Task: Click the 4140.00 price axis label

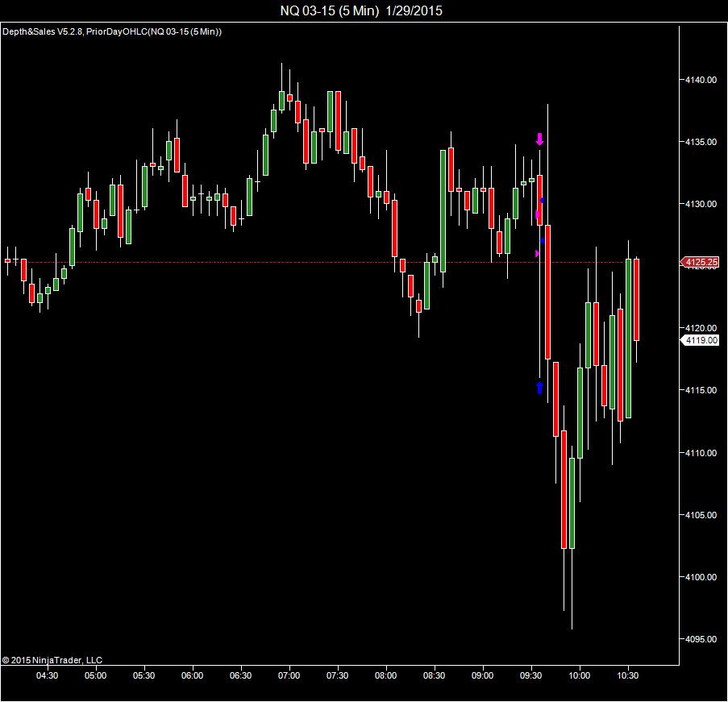Action: [x=701, y=80]
